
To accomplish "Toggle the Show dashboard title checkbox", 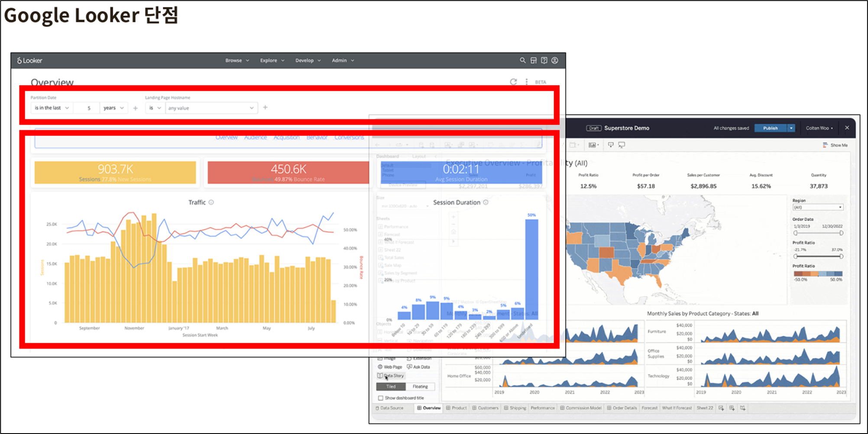I will coord(381,398).
